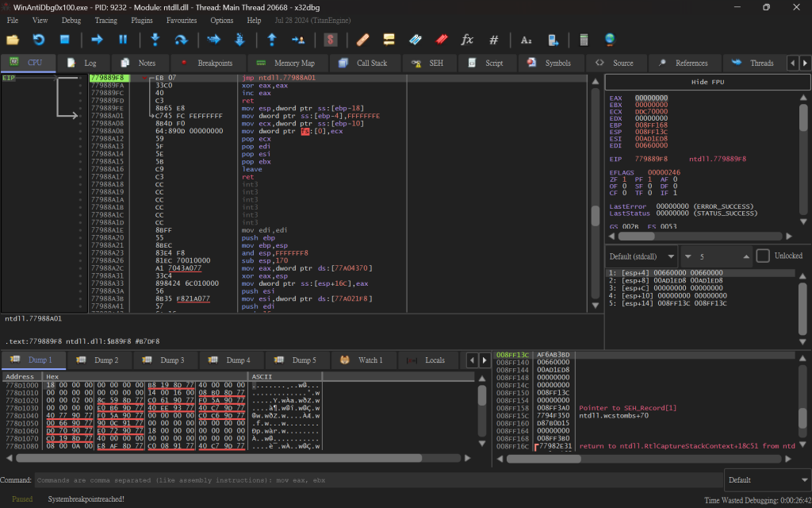The height and width of the screenshot is (508, 812).
Task: Restart the debuggee with the restart icon
Action: tap(39, 39)
